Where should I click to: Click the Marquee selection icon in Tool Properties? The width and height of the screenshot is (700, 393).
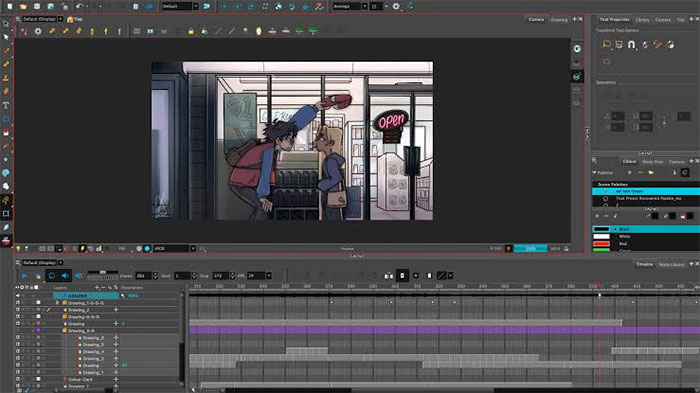pos(619,44)
